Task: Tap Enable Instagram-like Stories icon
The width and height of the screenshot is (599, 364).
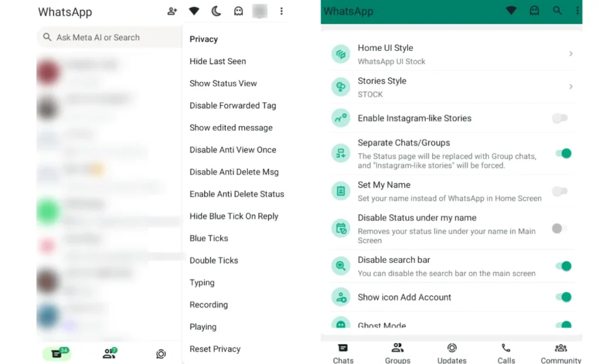Action: 341,118
